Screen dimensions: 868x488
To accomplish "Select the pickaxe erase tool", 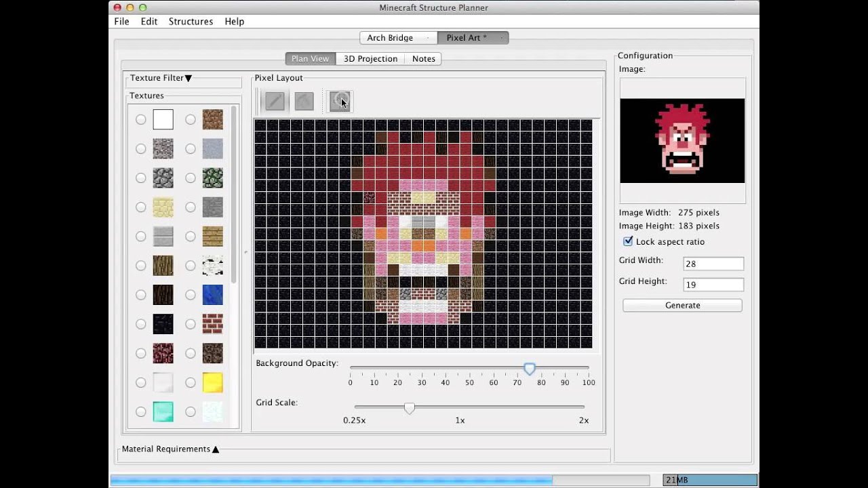I will [304, 101].
